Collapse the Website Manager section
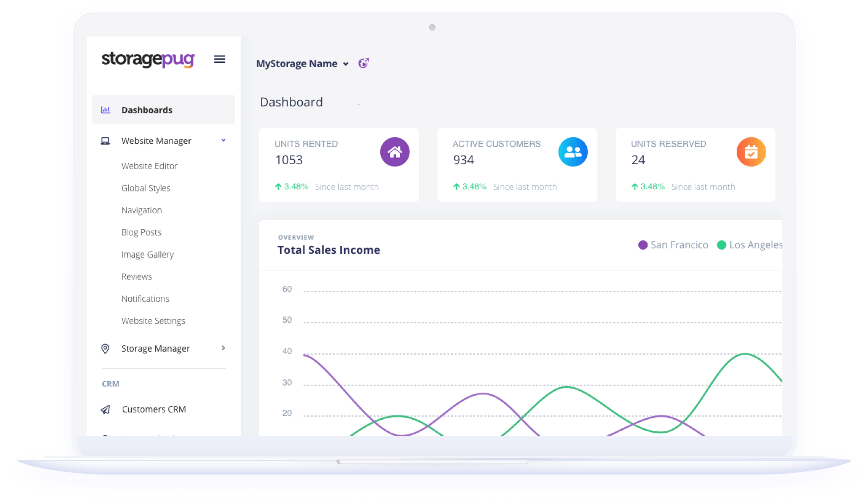 point(223,140)
